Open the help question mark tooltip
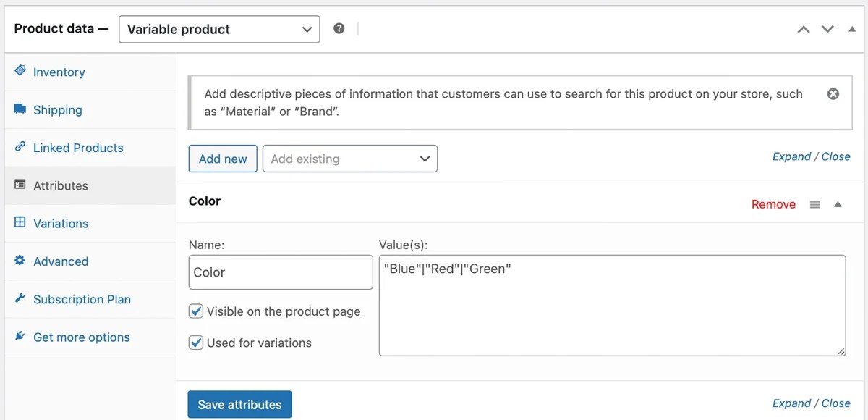The height and width of the screenshot is (420, 868). coord(339,29)
